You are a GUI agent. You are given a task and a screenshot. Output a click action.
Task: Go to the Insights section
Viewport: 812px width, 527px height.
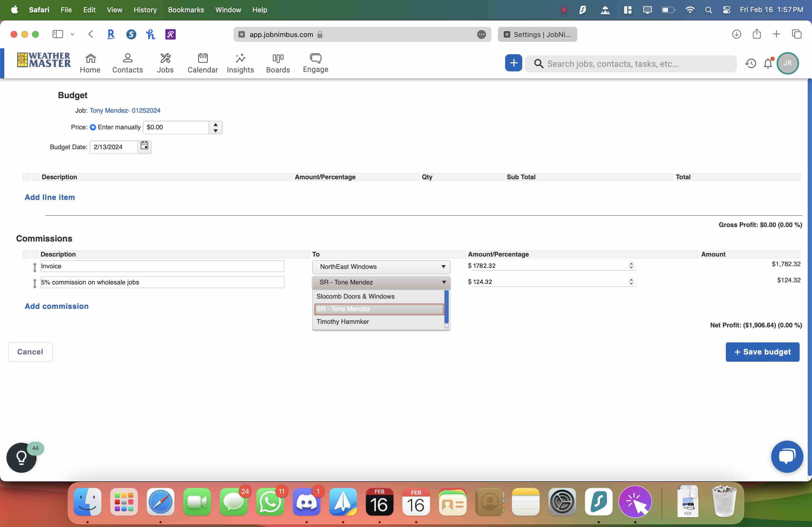coord(240,63)
